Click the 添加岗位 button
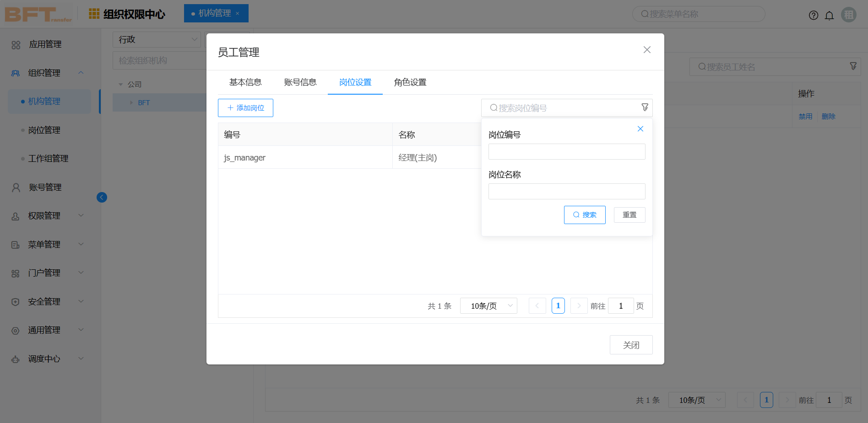868x423 pixels. 245,108
